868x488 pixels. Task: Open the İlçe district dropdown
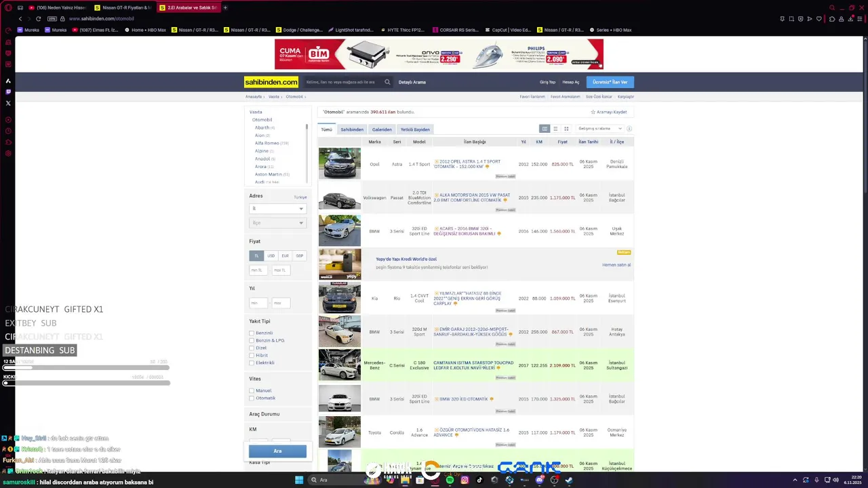[x=277, y=222]
